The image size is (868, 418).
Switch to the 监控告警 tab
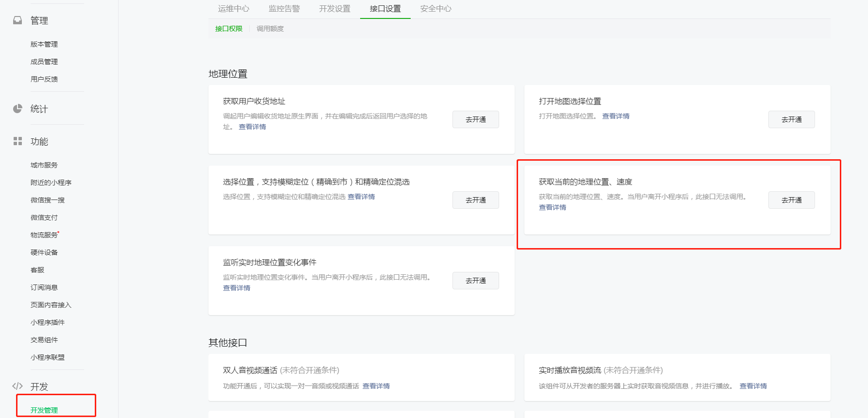point(284,9)
